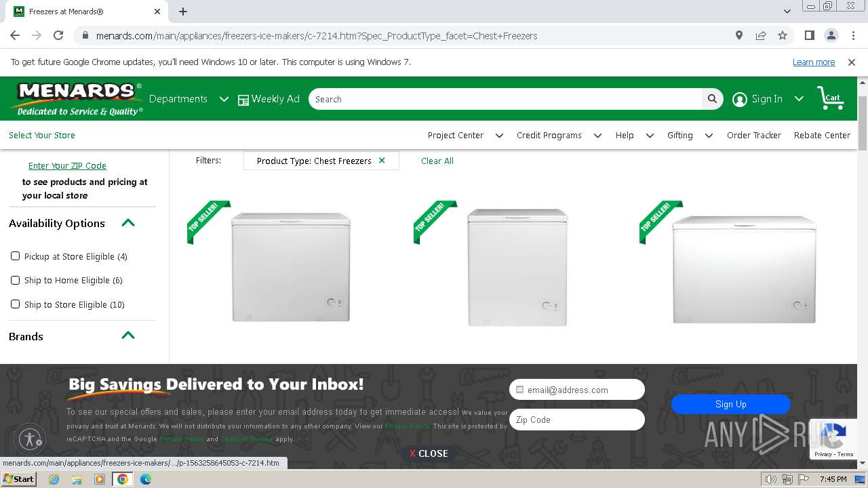Close the email savings banner

pyautogui.click(x=429, y=453)
